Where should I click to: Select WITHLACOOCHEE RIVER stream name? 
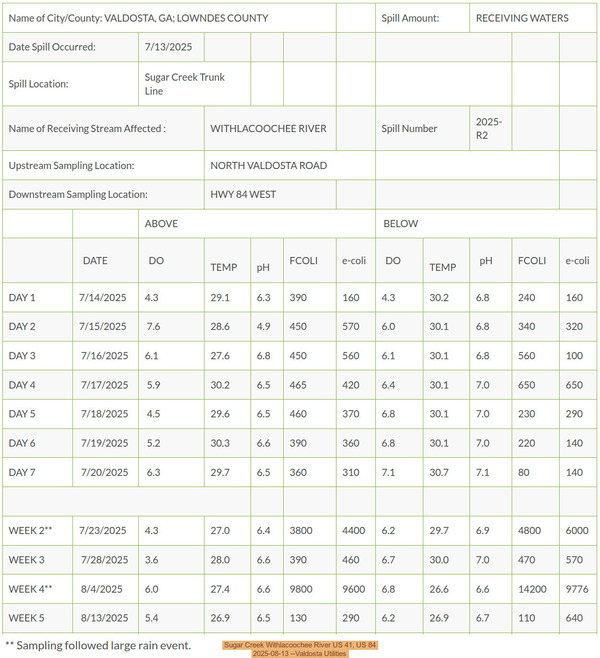click(x=268, y=128)
